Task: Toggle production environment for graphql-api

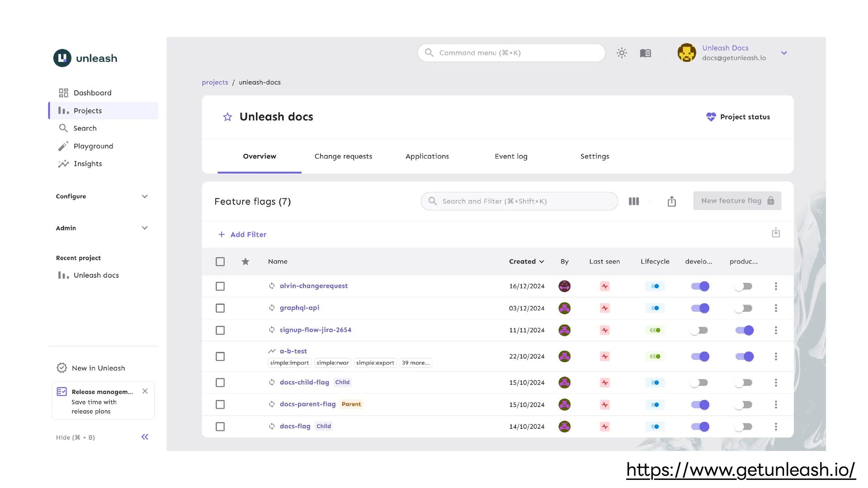Action: (x=744, y=308)
